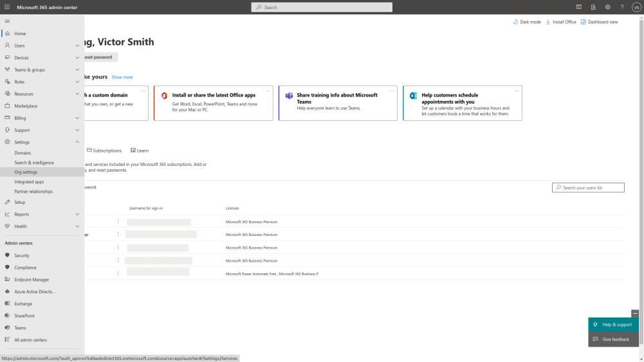Toggle Dark mode

(527, 22)
